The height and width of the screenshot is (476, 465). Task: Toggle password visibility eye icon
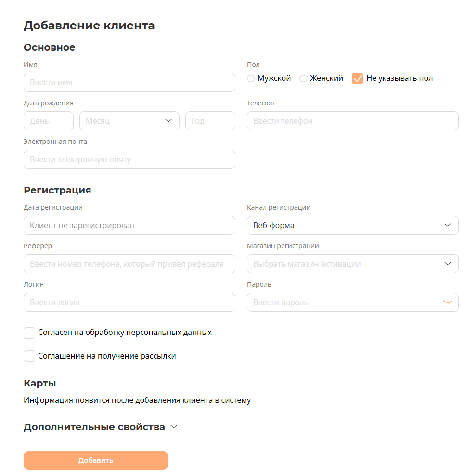pyautogui.click(x=448, y=302)
